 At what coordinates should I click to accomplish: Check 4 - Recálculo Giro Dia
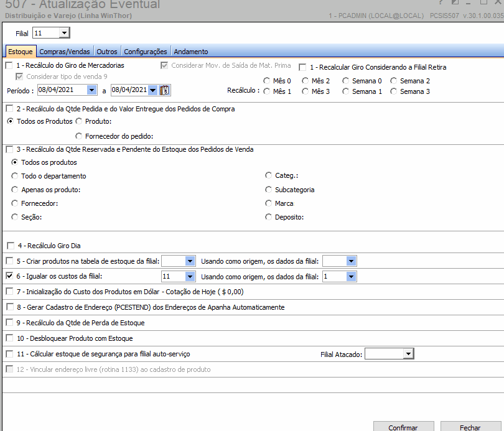(11, 246)
